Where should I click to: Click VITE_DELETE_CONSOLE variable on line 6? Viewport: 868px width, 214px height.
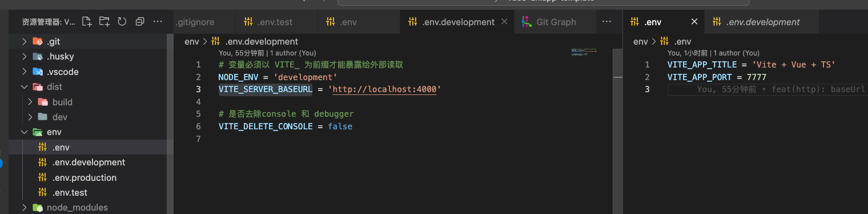pyautogui.click(x=266, y=126)
